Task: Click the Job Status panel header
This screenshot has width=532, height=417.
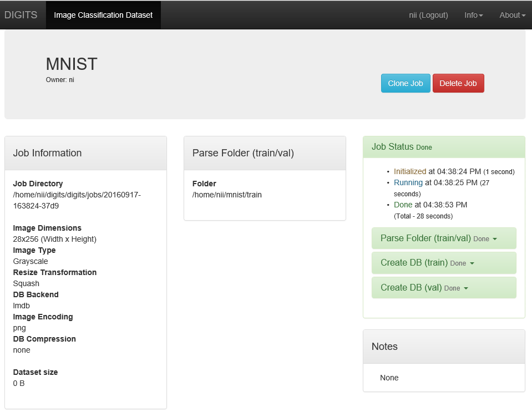Action: pyautogui.click(x=444, y=147)
